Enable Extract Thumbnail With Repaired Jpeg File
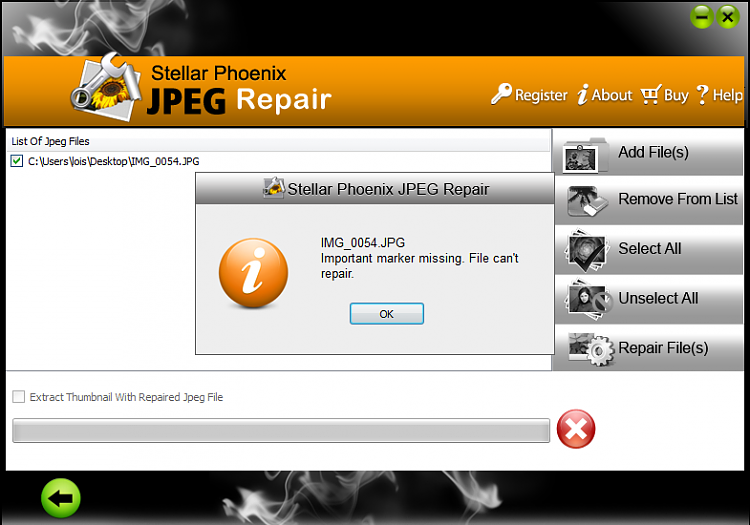Screen dimensions: 750x525 [x=19, y=396]
